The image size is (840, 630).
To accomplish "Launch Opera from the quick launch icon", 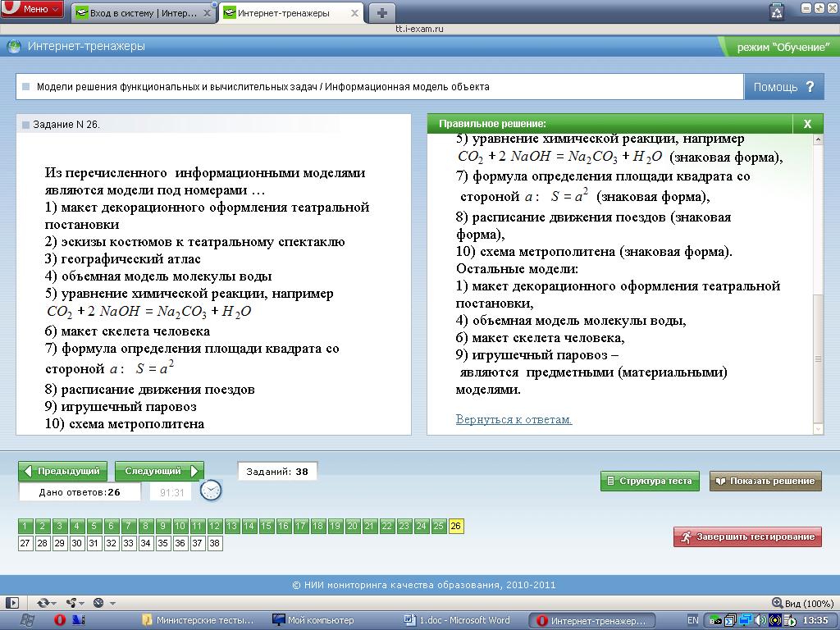I will (x=59, y=620).
